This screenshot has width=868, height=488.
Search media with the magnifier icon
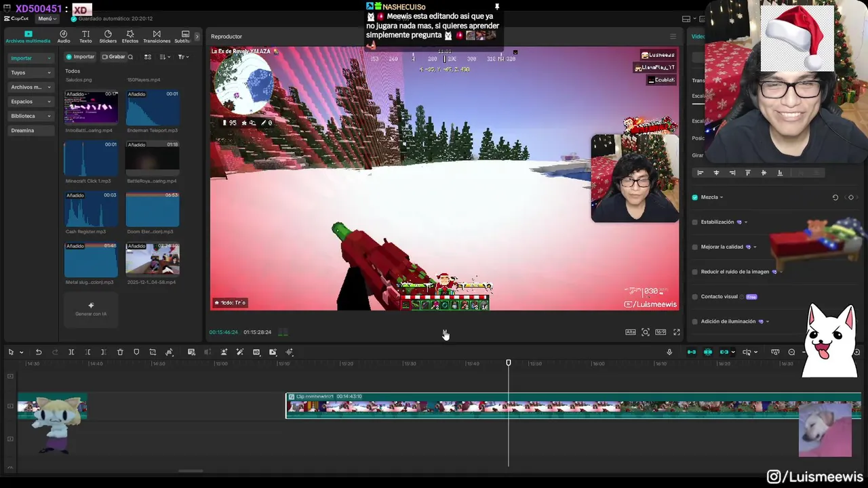(x=130, y=57)
